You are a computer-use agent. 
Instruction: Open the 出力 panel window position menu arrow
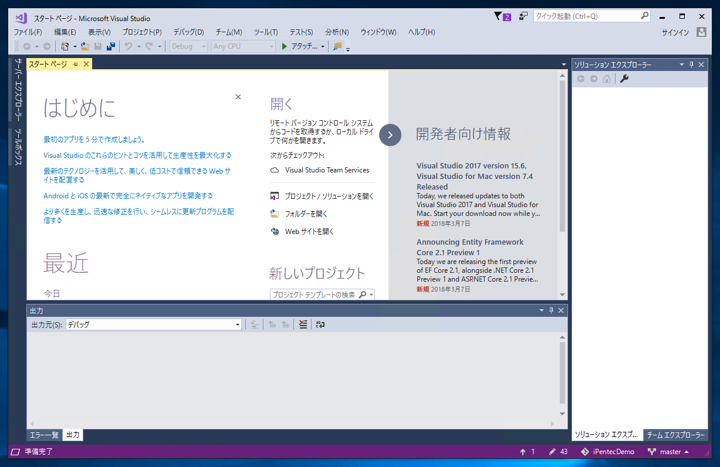pyautogui.click(x=541, y=310)
